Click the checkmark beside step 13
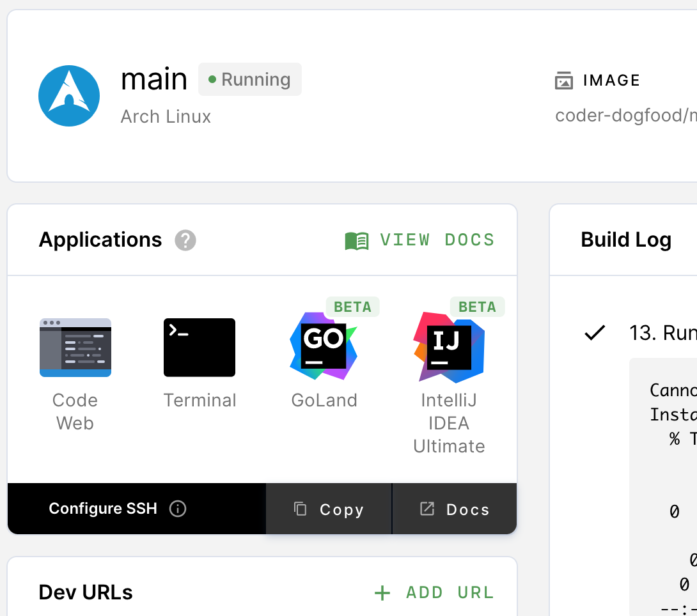Screen dimensions: 697x616 [x=595, y=333]
